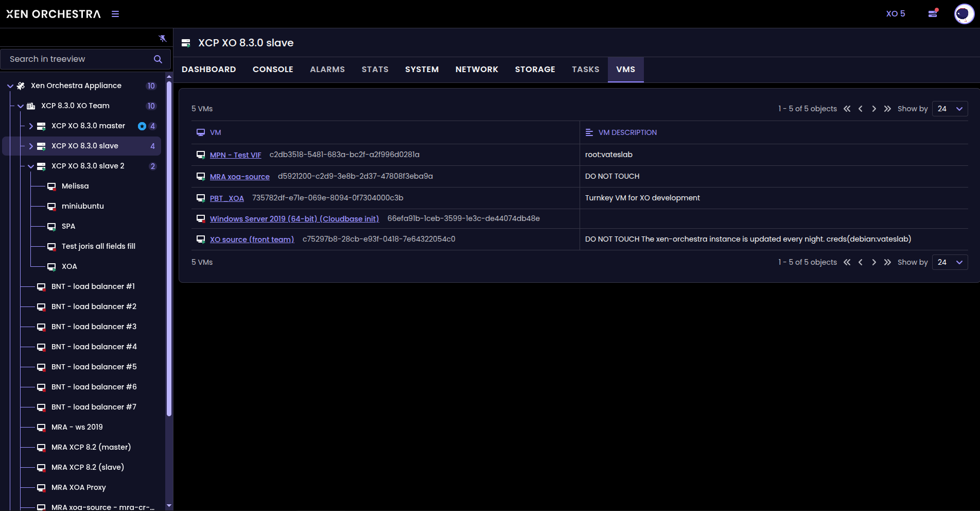Collapse the Xen Orchestra Appliance tree node

pyautogui.click(x=10, y=86)
